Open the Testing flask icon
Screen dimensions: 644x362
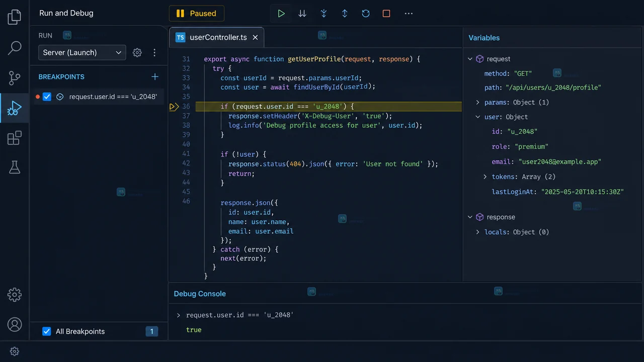15,167
